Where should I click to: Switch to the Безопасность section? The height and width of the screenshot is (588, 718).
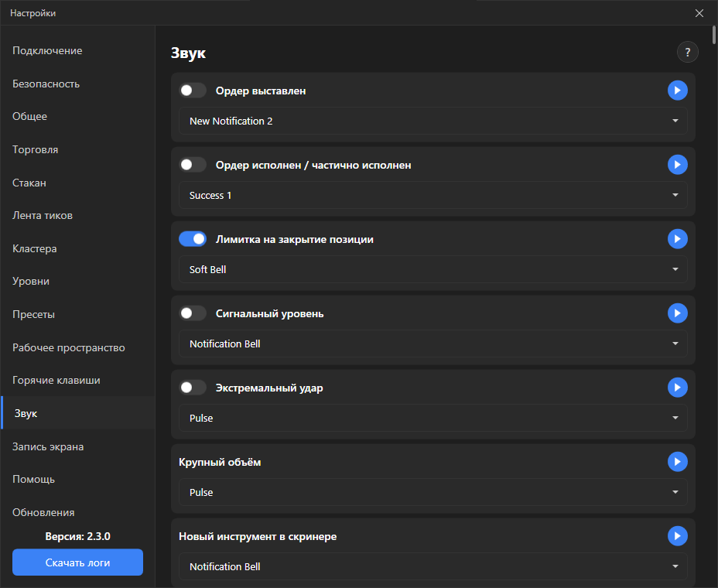tap(78, 84)
